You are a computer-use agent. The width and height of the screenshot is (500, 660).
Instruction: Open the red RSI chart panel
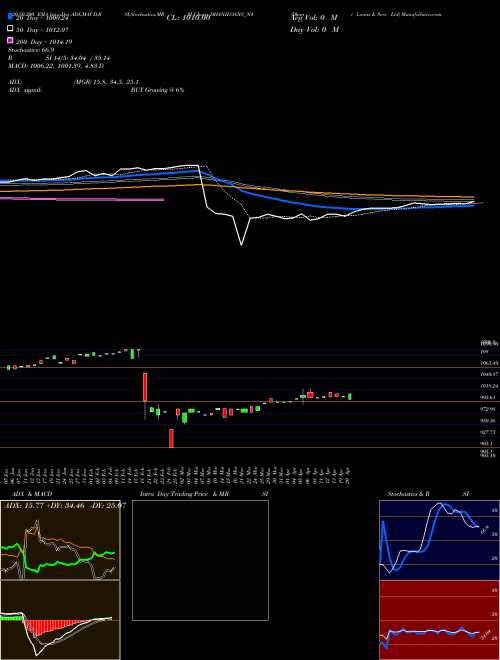[x=439, y=620]
